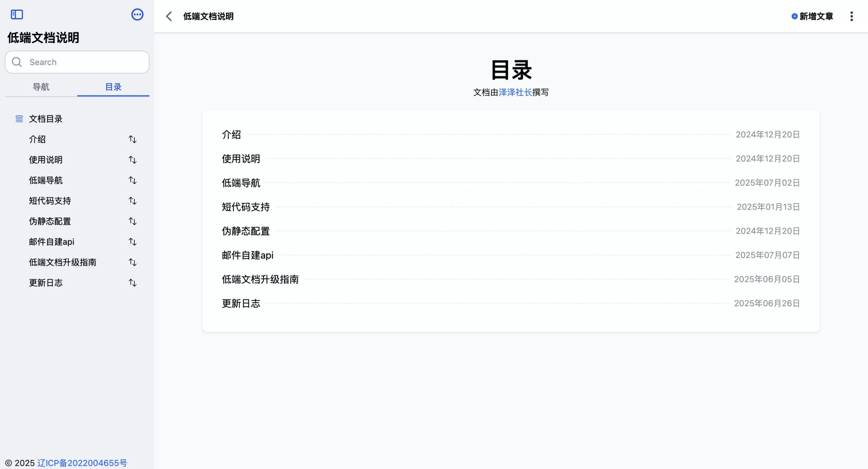Click reorder arrows next to 低端导航

(132, 180)
